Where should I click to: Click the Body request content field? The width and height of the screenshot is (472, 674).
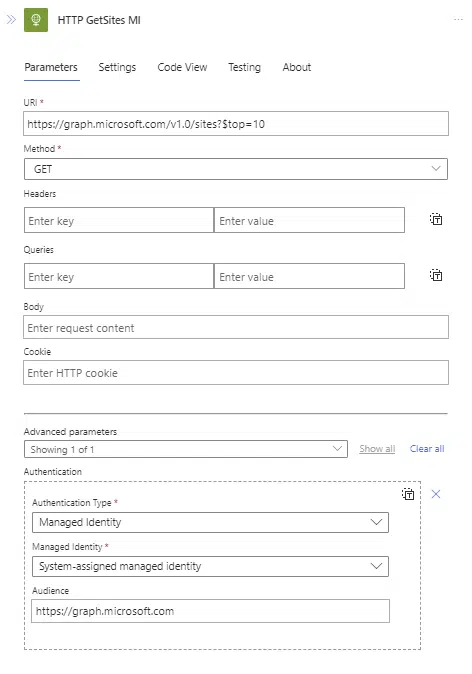pyautogui.click(x=236, y=328)
